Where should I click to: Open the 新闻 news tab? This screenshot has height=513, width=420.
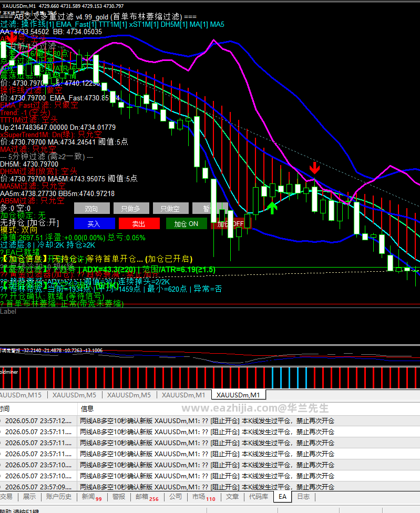91,497
